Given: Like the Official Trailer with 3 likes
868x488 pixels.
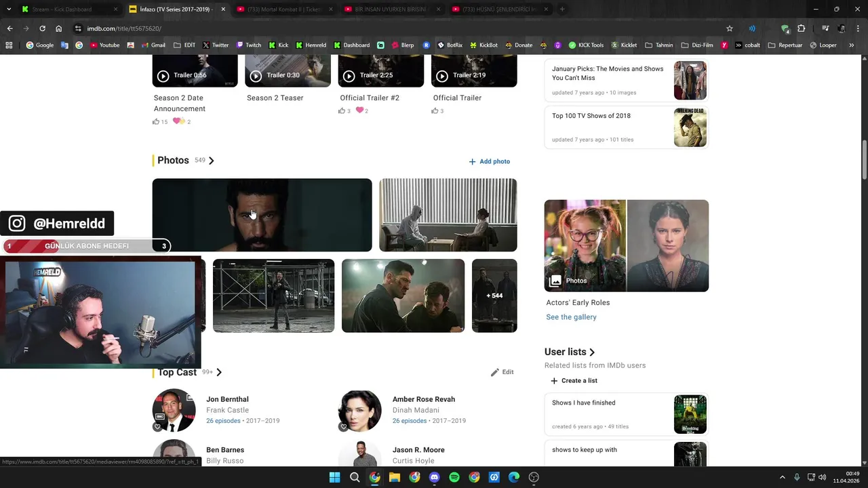Looking at the screenshot, I should coord(435,110).
